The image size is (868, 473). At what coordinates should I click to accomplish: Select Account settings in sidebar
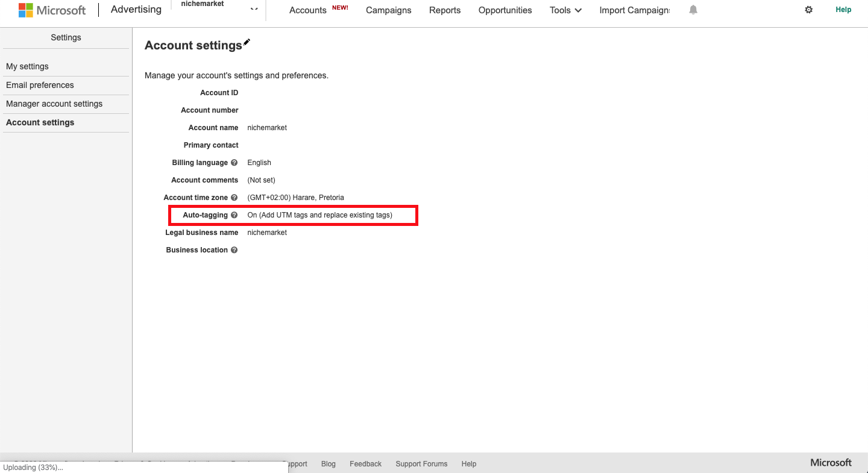[40, 122]
